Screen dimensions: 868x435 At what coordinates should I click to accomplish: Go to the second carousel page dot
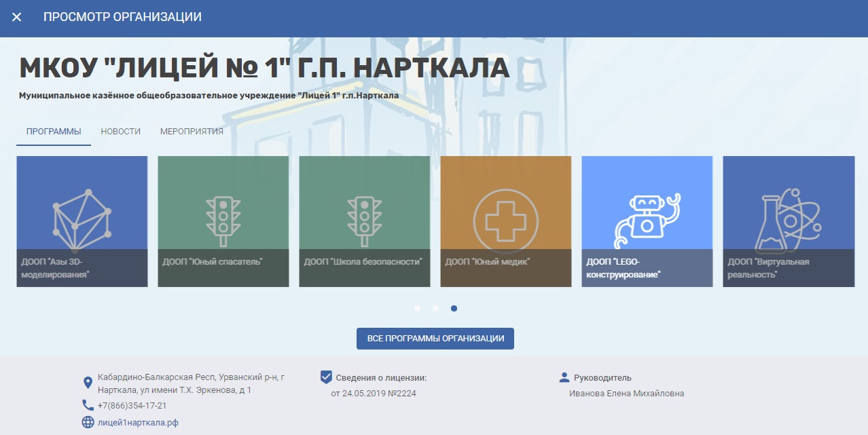435,308
